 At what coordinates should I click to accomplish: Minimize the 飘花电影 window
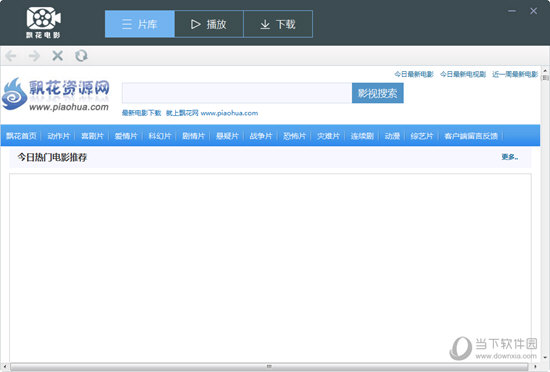coord(512,11)
